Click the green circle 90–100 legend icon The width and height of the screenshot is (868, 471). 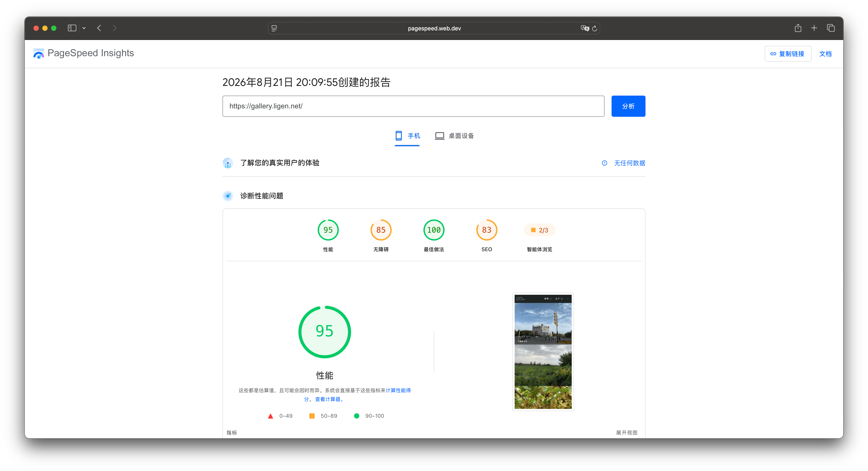(x=356, y=416)
